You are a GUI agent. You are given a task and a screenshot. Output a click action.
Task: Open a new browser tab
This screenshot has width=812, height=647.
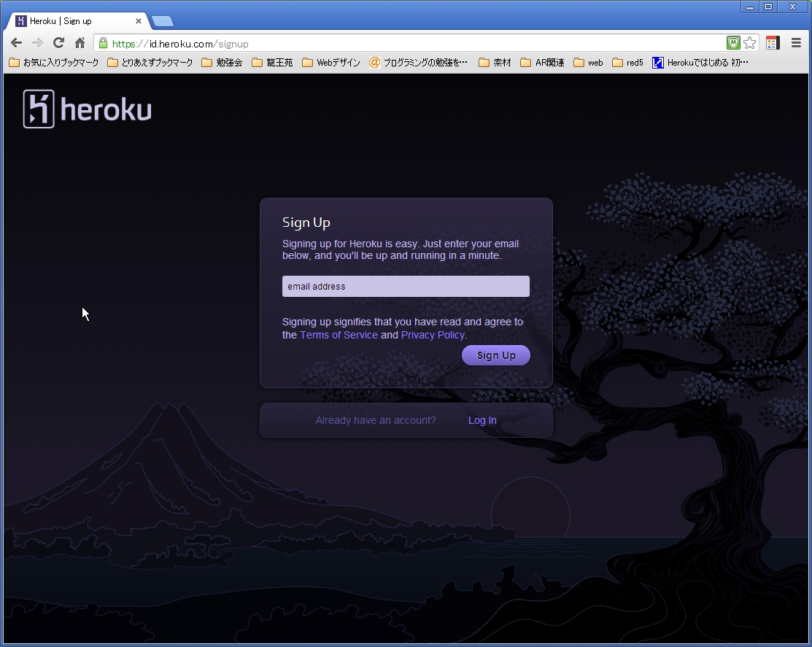click(163, 21)
